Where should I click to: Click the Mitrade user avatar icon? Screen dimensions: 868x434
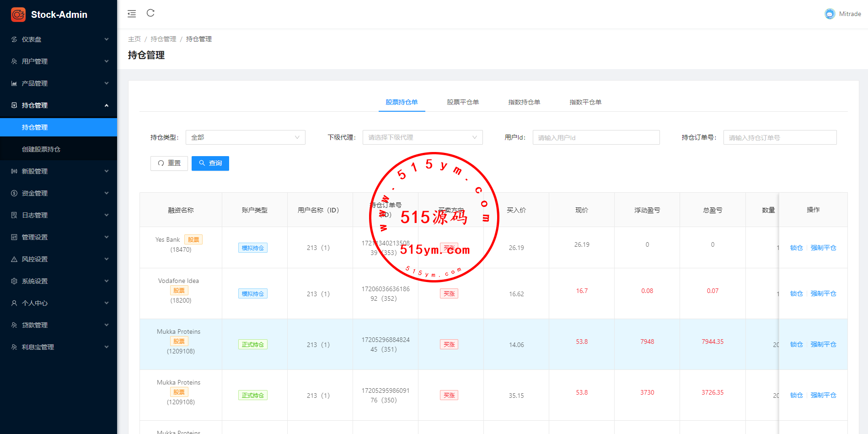point(830,14)
